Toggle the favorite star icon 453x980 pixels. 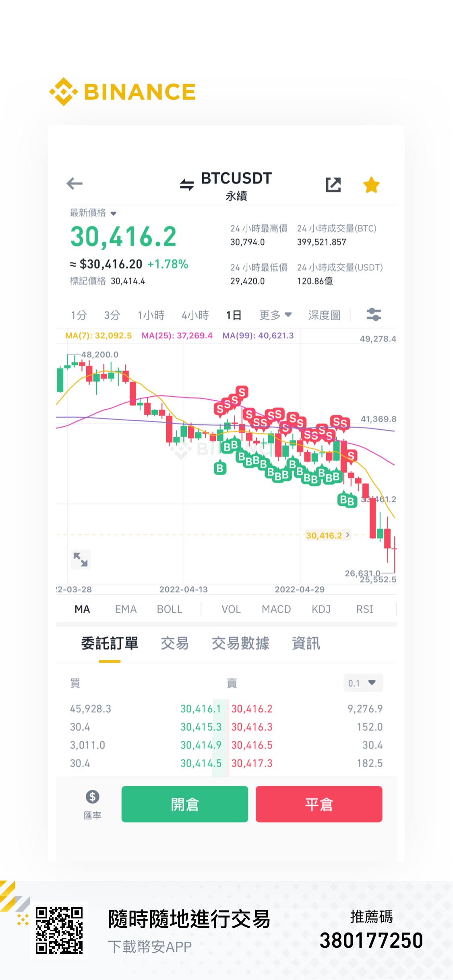coord(371,185)
